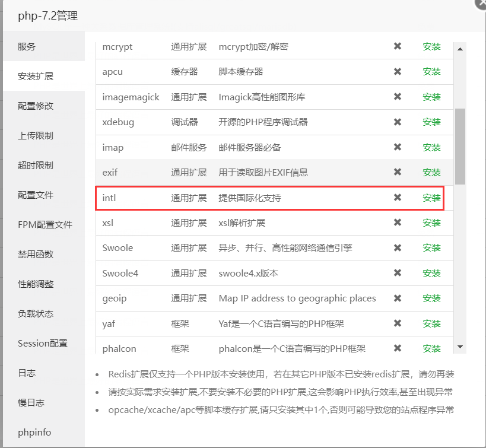486x448 pixels.
Task: Click the 邮件服务 type cell
Action: [189, 147]
